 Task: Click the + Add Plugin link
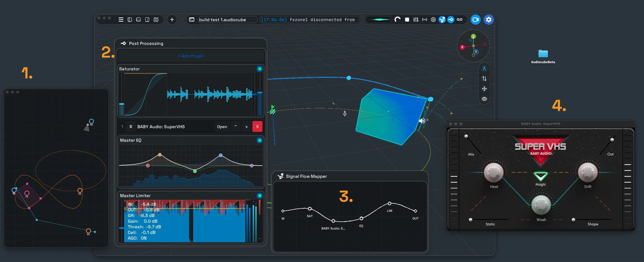click(x=191, y=56)
